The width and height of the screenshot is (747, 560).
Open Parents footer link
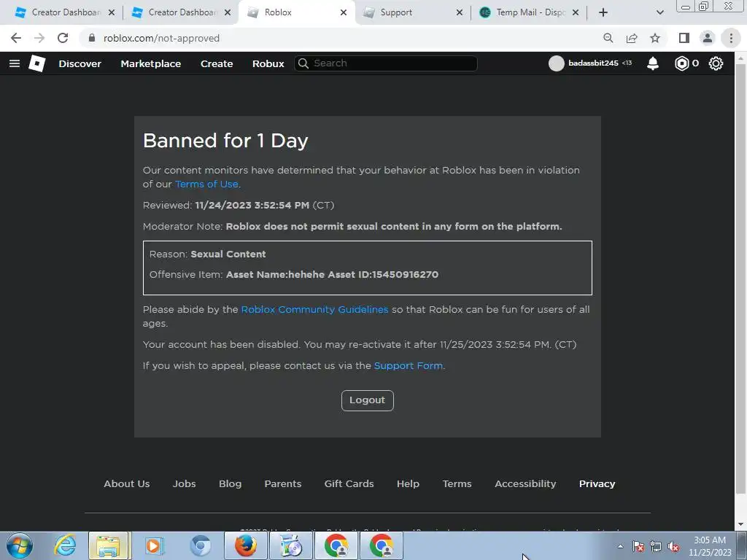coord(283,484)
